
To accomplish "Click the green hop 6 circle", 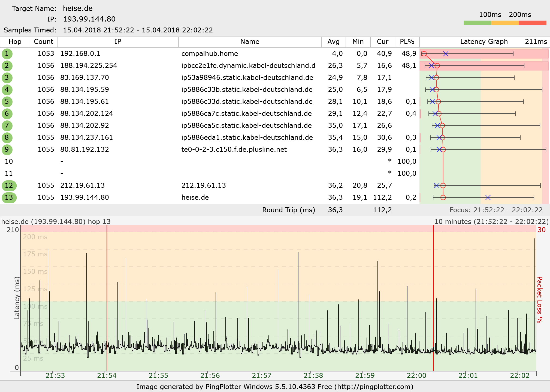I will [x=7, y=114].
